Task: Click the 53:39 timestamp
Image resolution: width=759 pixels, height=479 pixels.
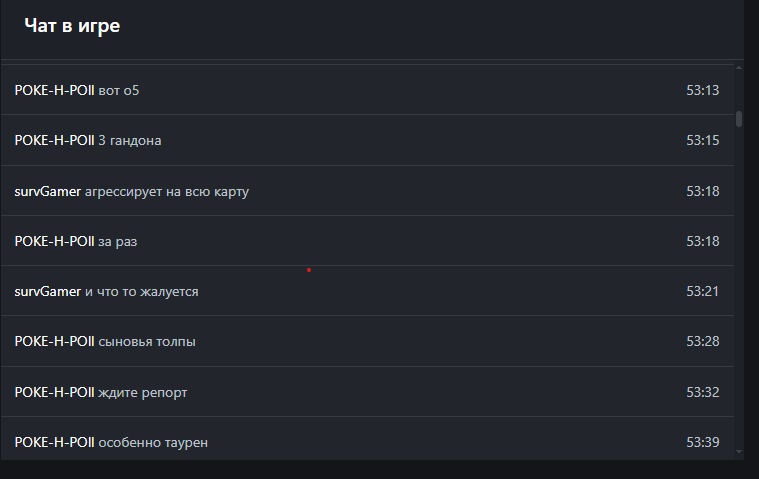Action: coord(702,442)
